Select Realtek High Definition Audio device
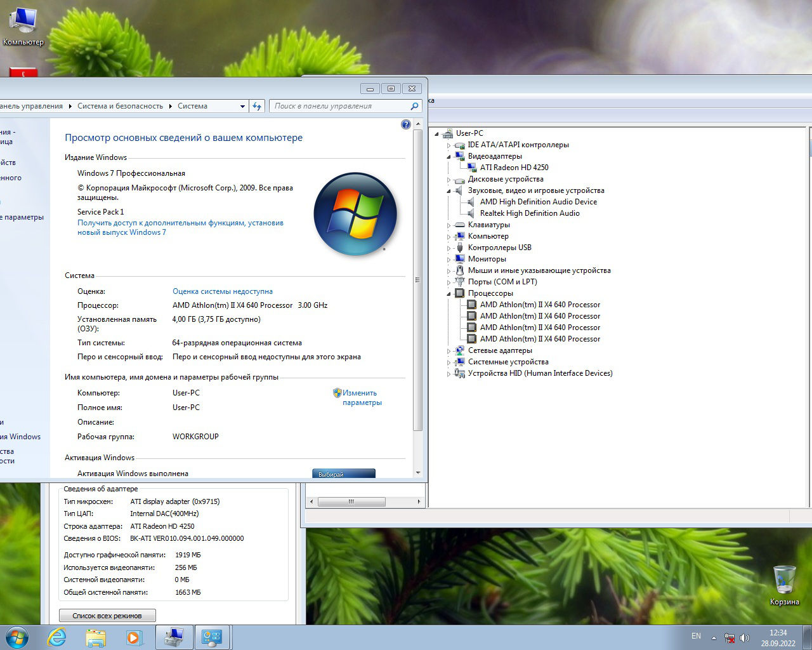Viewport: 812px width, 650px height. tap(529, 213)
